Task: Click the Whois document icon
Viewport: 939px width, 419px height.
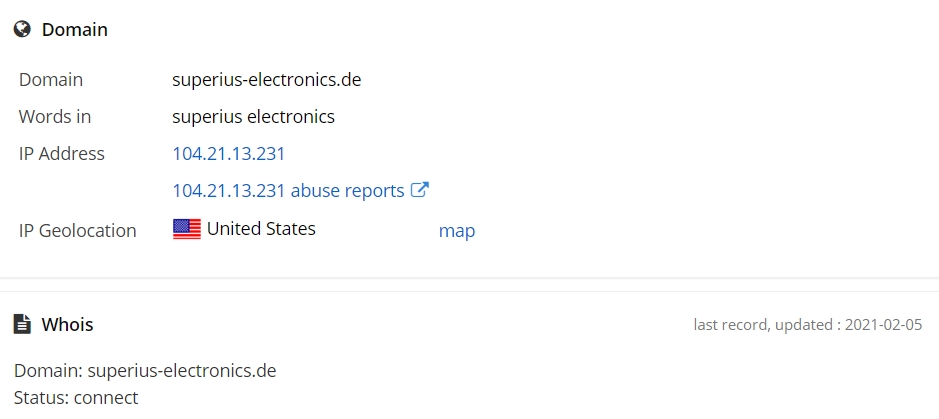Action: [22, 324]
